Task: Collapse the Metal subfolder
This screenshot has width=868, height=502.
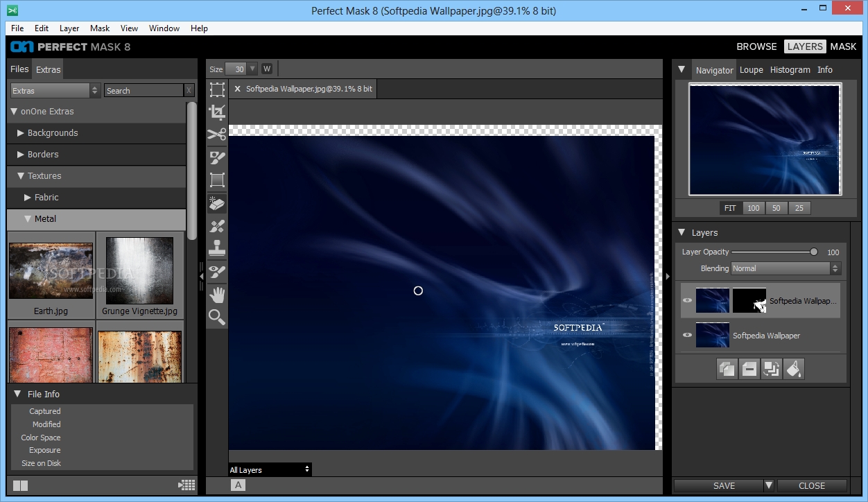Action: click(x=28, y=218)
